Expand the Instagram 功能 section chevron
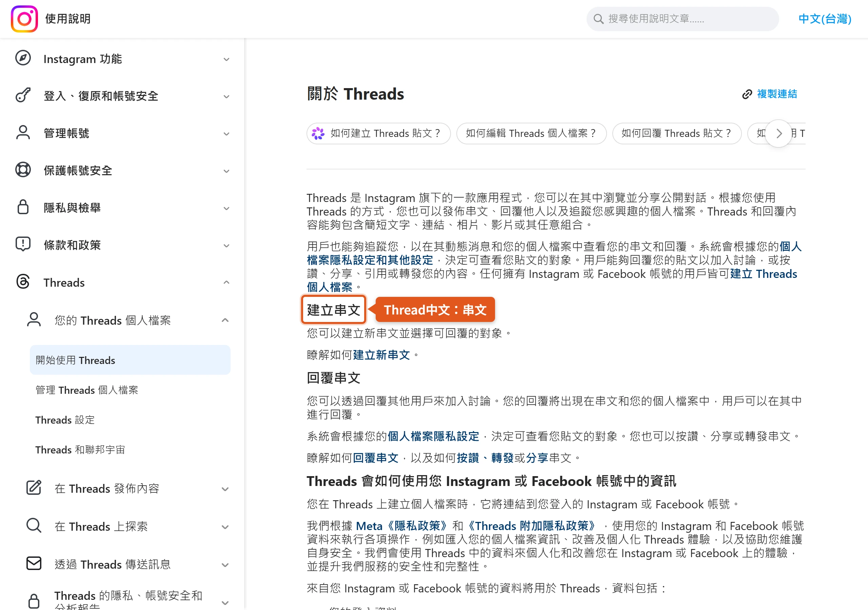This screenshot has width=868, height=610. [x=226, y=59]
